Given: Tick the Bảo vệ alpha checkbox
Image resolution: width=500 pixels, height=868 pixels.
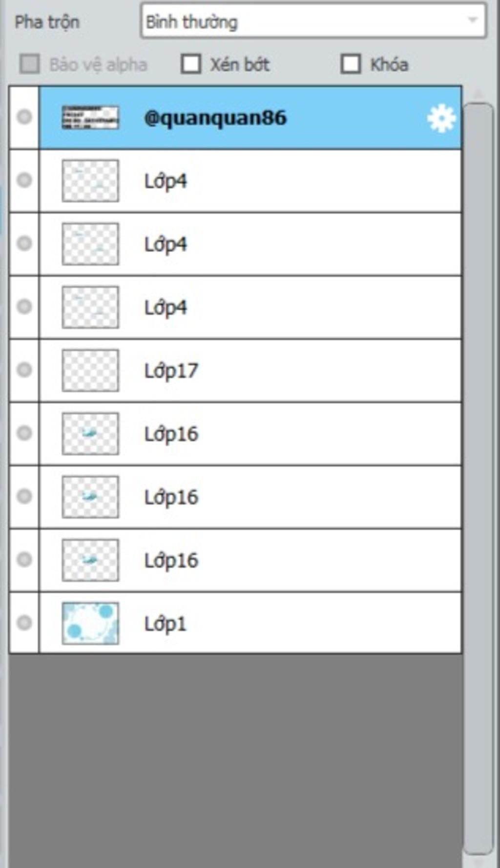Looking at the screenshot, I should [29, 64].
